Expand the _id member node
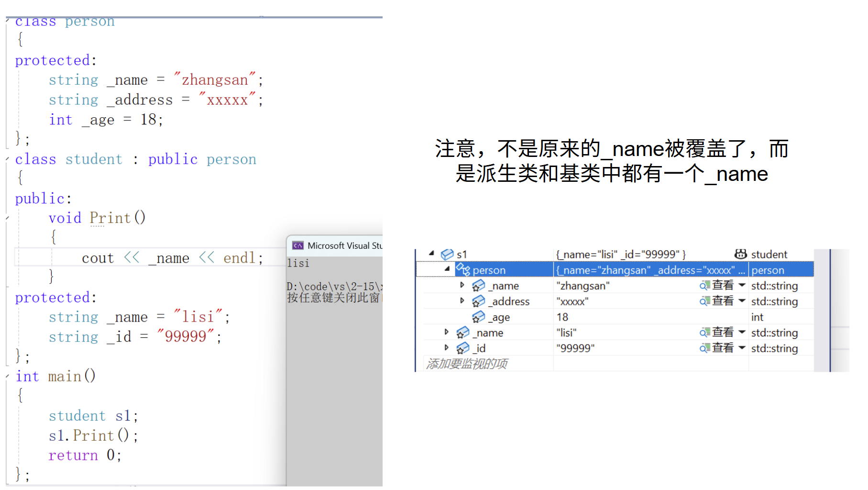The height and width of the screenshot is (490, 868). click(x=446, y=348)
